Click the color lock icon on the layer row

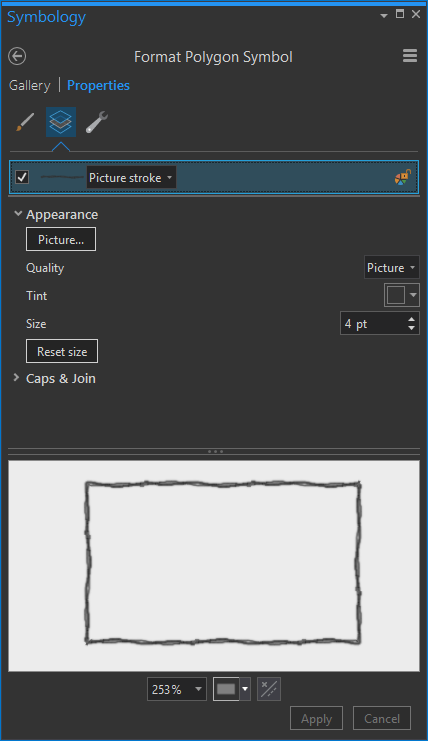[x=402, y=177]
